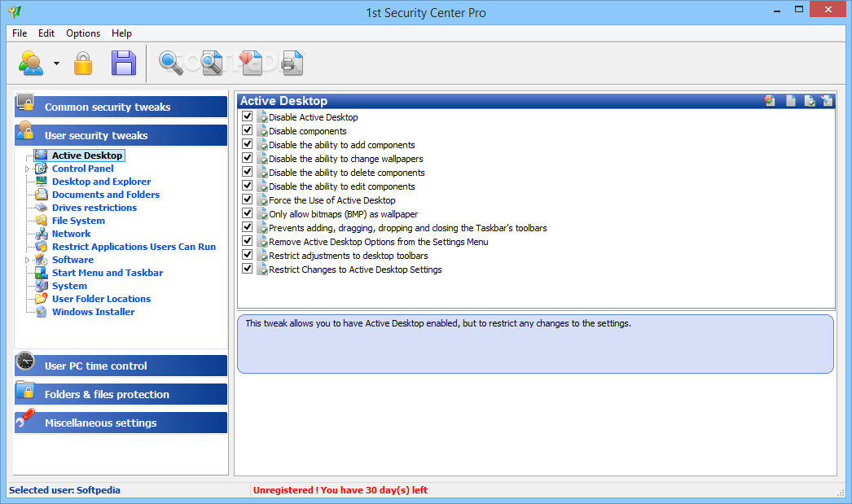Toggle Restrict adjustments to desktop toolbars checkbox
The width and height of the screenshot is (852, 504).
[x=248, y=255]
